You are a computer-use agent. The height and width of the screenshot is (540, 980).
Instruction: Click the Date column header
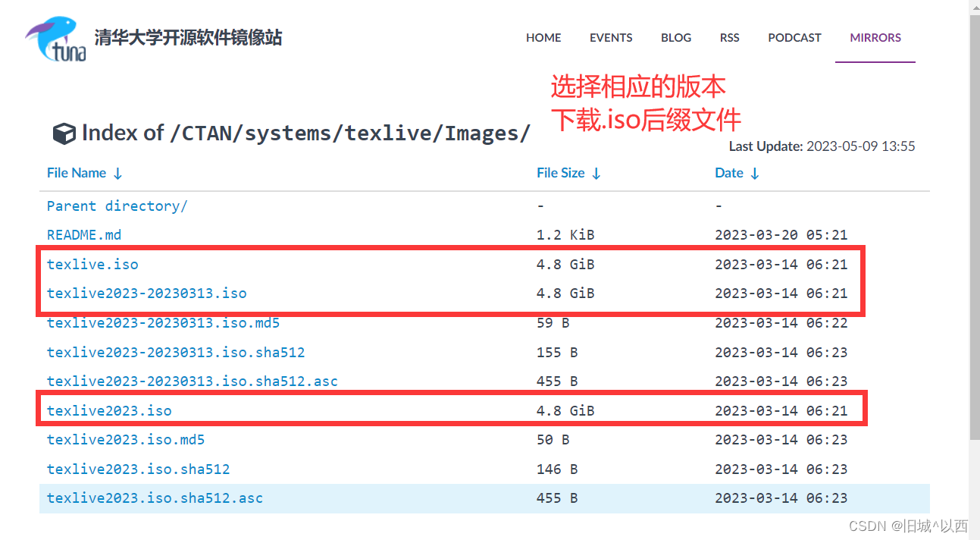(729, 173)
